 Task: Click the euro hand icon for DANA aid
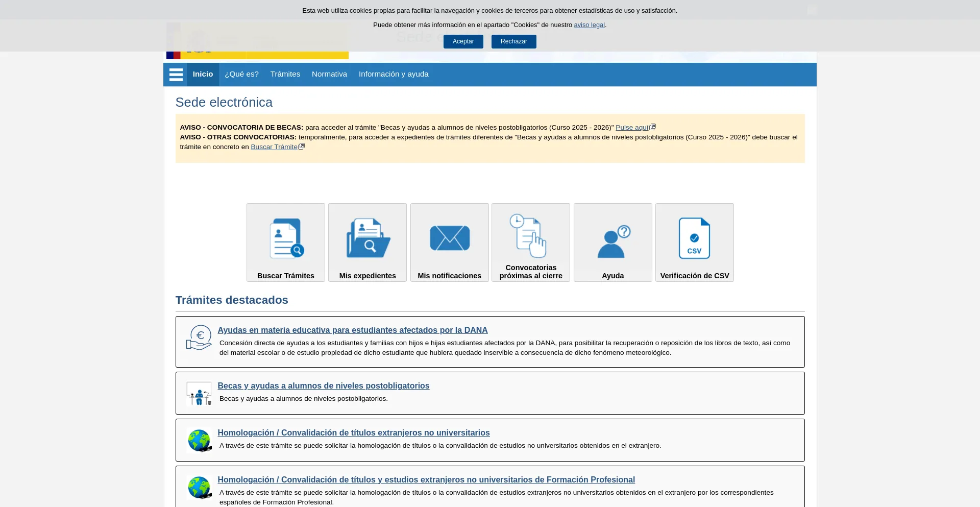tap(199, 337)
